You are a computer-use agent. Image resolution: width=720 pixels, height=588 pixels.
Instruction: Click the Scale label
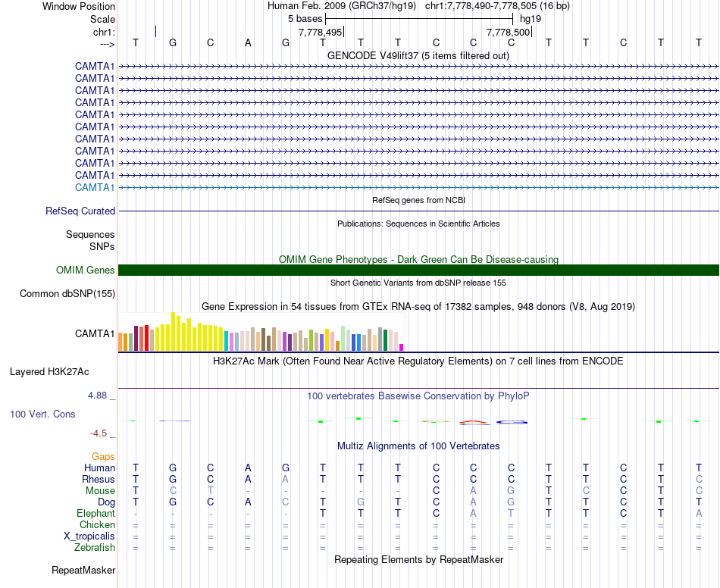tap(103, 19)
